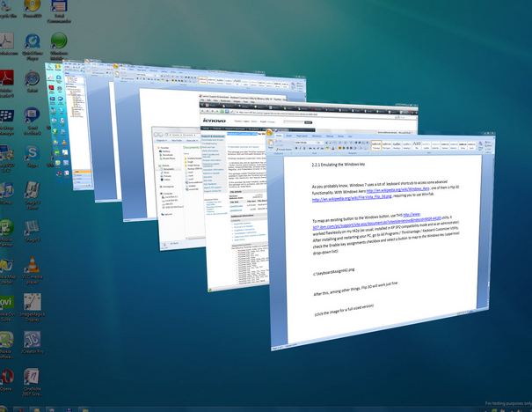
Task: Follow the 307.ibm.com support document link
Action: coord(377,222)
